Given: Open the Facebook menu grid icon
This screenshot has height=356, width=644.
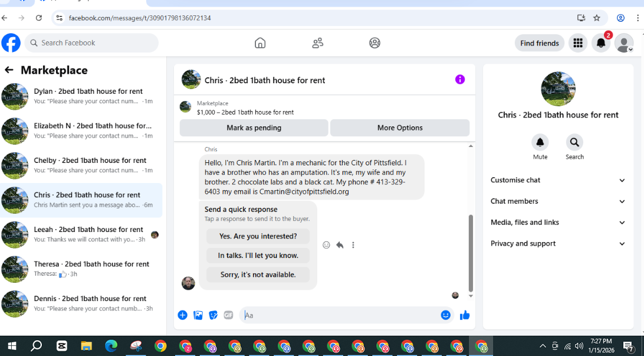Looking at the screenshot, I should click(x=578, y=43).
